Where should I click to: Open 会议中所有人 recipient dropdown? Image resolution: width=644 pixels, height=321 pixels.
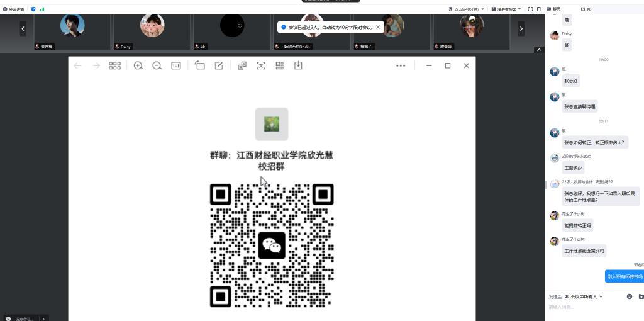586,296
